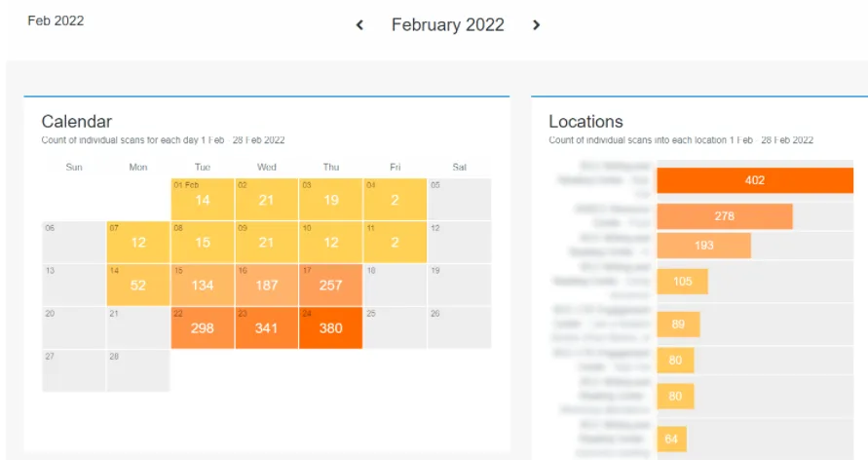Screen dimensions: 868x460
Task: Select empty calendar day 26
Action: 460,327
